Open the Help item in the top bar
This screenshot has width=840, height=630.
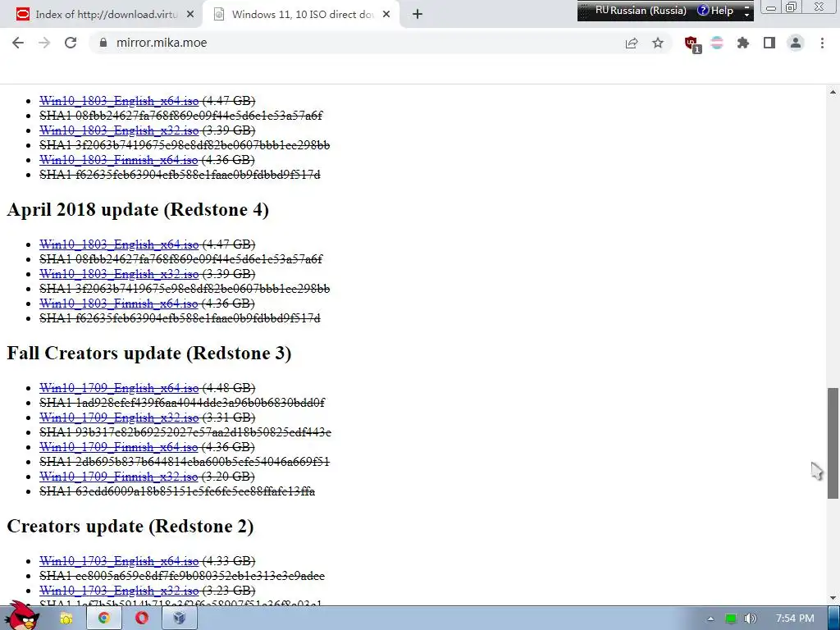(x=715, y=10)
